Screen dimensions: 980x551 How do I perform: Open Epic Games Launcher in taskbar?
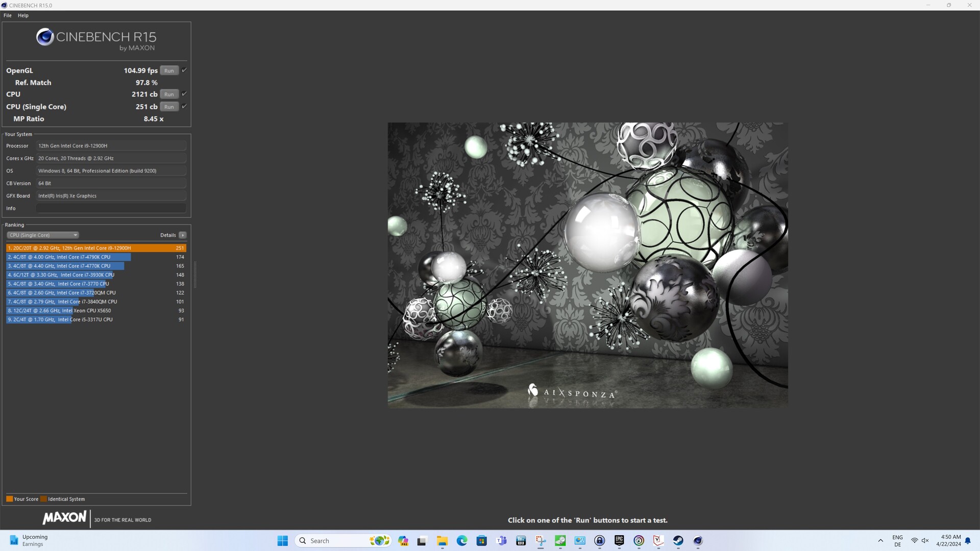point(619,541)
